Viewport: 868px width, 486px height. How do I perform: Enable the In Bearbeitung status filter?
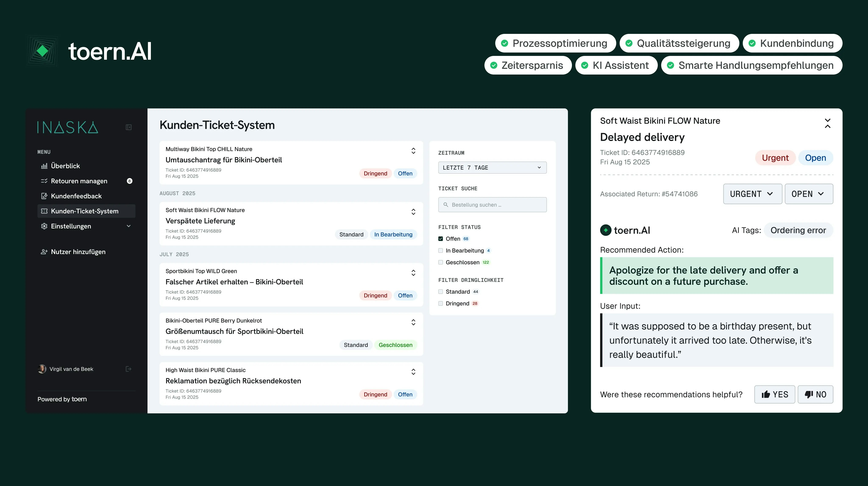[x=440, y=251]
